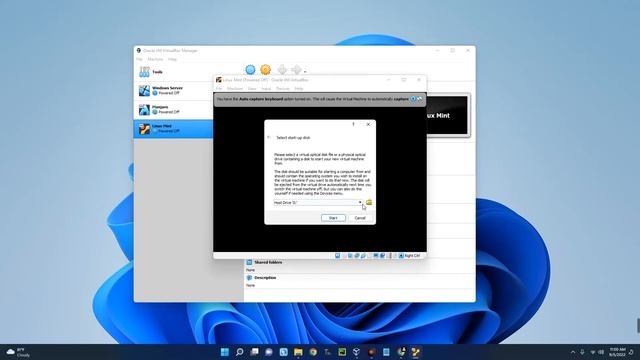Dismiss the Auto capture keyboard notification
Screen dimensions: 640x360
coord(413,99)
